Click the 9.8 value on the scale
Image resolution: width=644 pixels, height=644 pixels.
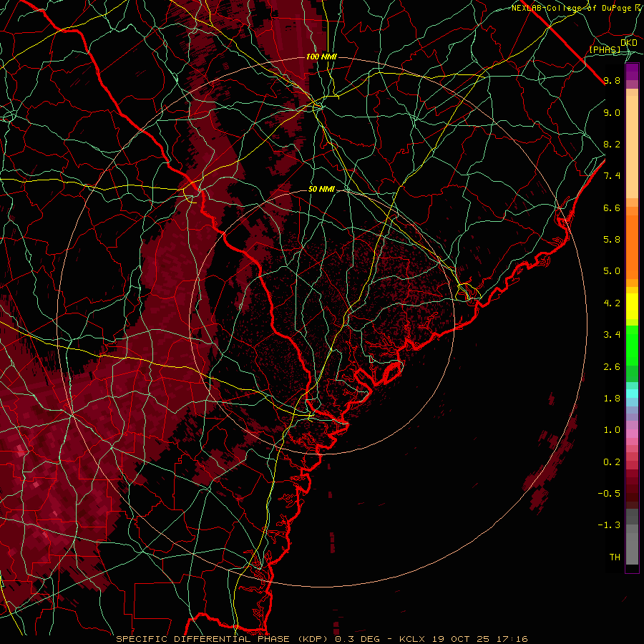click(612, 80)
